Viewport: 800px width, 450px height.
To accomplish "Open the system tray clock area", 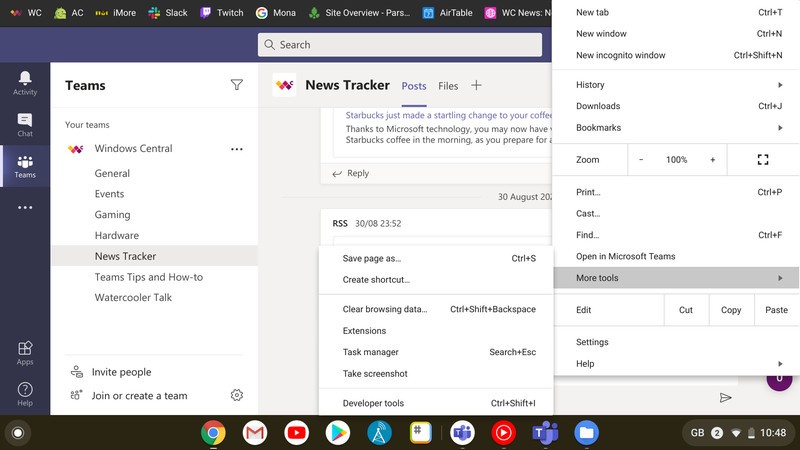I will point(738,433).
